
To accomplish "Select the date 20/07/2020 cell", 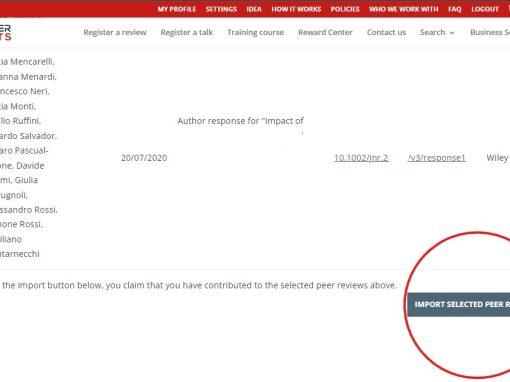I will [x=144, y=158].
